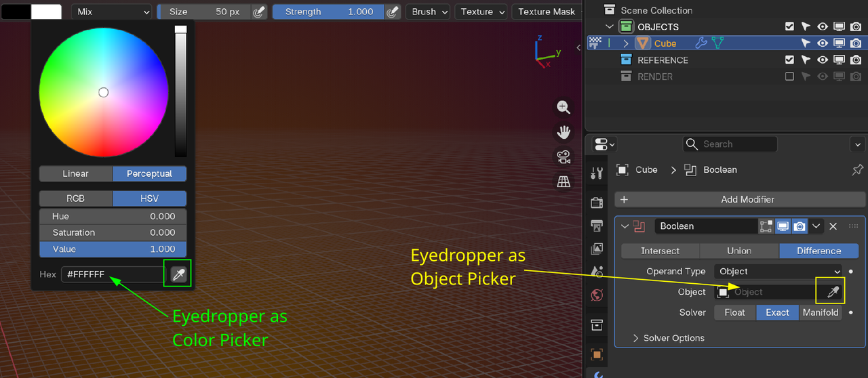Switch color sliders to HSV
The height and width of the screenshot is (378, 868).
pos(149,198)
